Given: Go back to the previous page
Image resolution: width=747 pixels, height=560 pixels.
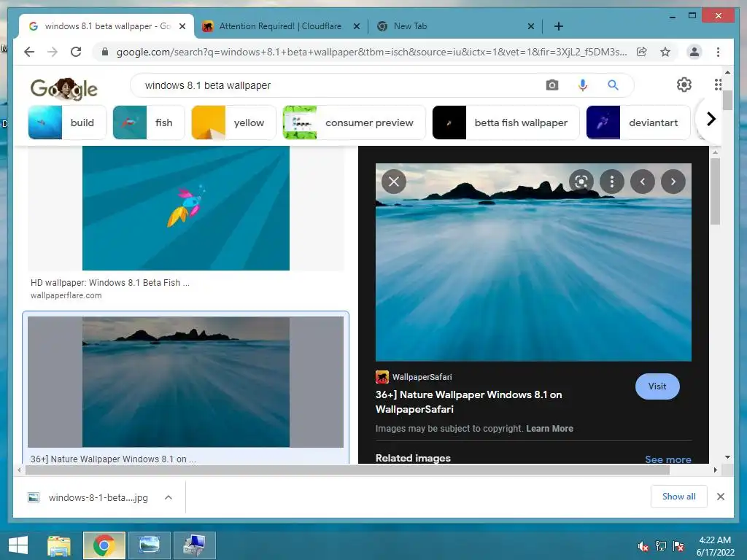Looking at the screenshot, I should click(29, 52).
